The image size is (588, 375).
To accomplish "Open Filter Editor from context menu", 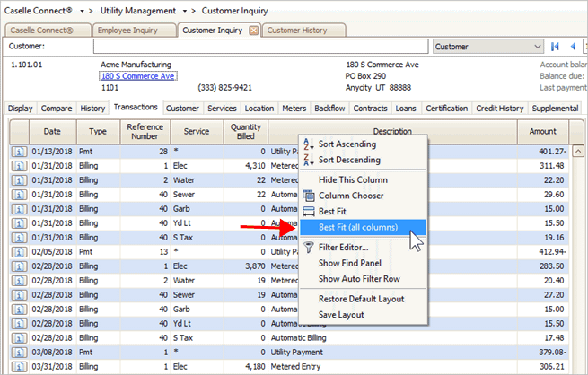I will [363, 248].
